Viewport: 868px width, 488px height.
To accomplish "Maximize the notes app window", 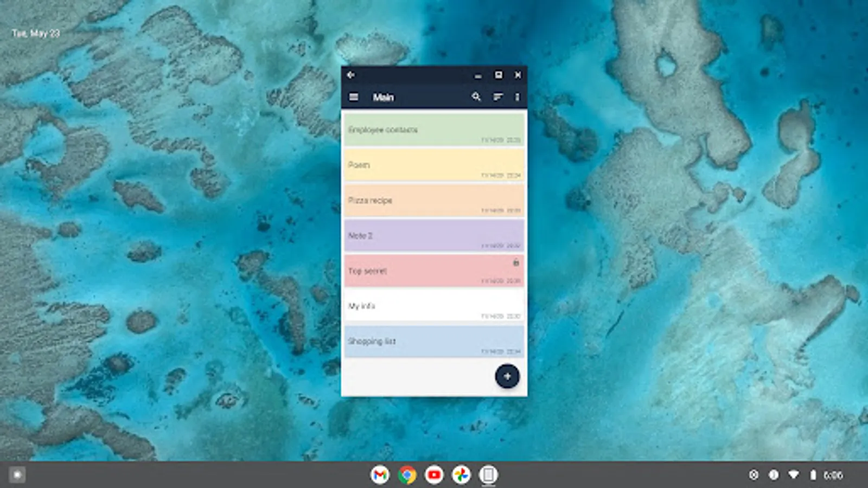I will (x=498, y=75).
